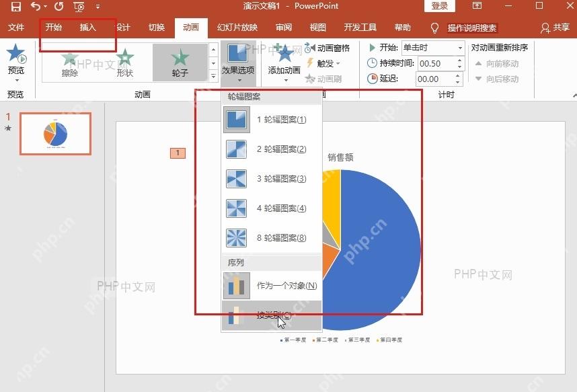Click animation order tag 1 on slide
The image size is (577, 392).
pyautogui.click(x=178, y=153)
